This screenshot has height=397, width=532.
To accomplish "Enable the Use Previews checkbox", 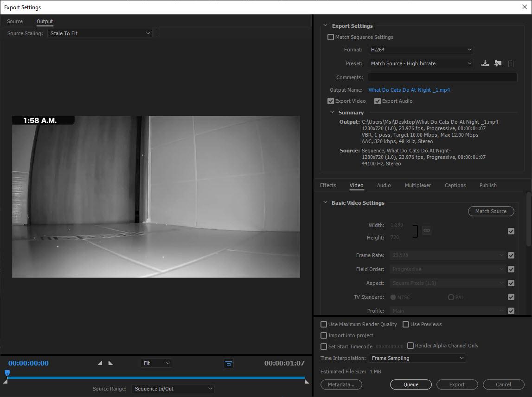I will (x=406, y=324).
